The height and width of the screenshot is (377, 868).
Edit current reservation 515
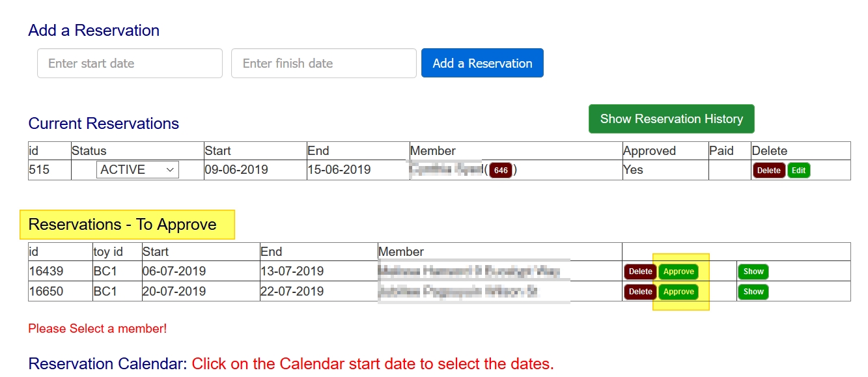tap(798, 171)
